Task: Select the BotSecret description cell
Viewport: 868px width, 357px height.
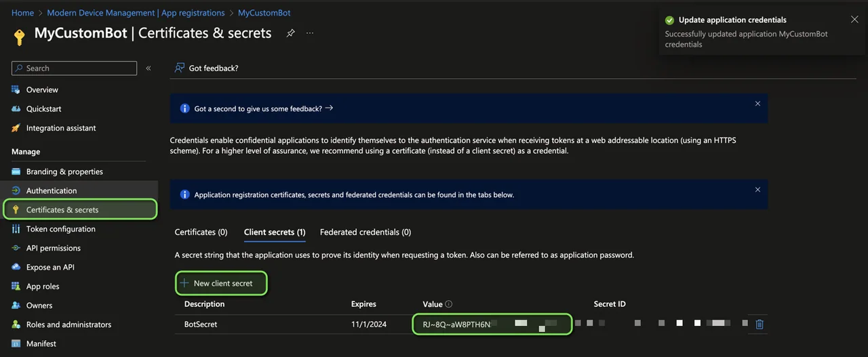Action: point(201,324)
